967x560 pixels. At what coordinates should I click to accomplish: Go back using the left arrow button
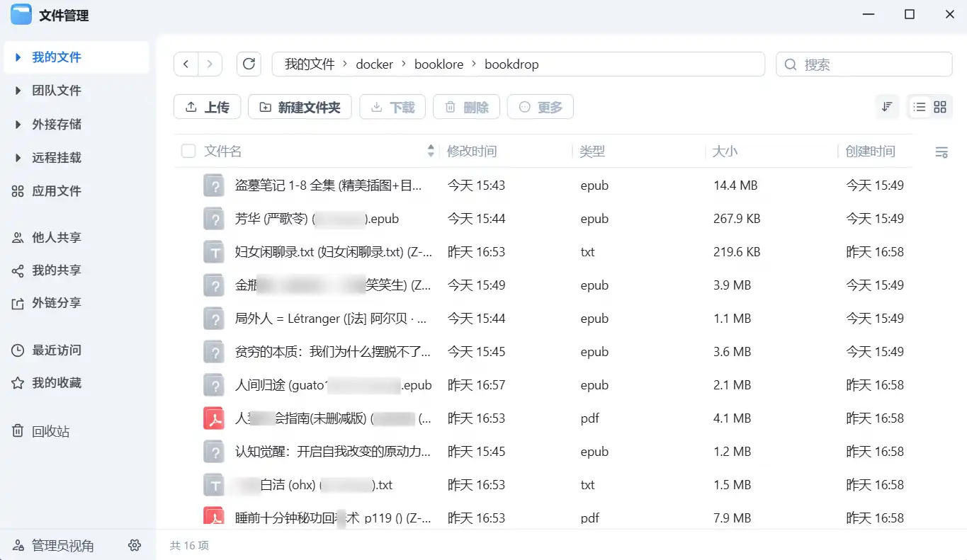pos(186,64)
